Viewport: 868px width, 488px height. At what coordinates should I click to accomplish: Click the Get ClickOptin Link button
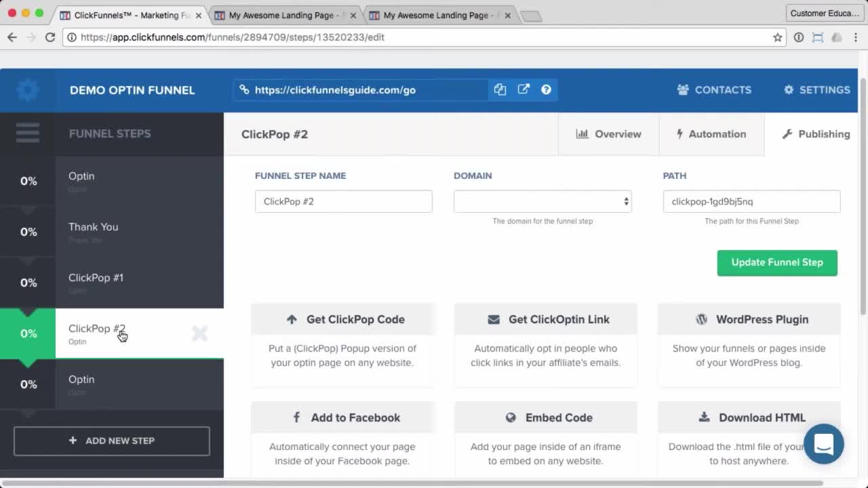pos(546,319)
